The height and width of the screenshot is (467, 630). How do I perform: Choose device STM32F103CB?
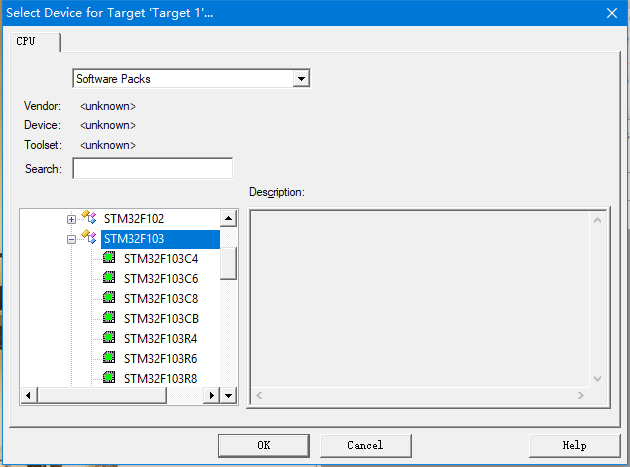[161, 318]
